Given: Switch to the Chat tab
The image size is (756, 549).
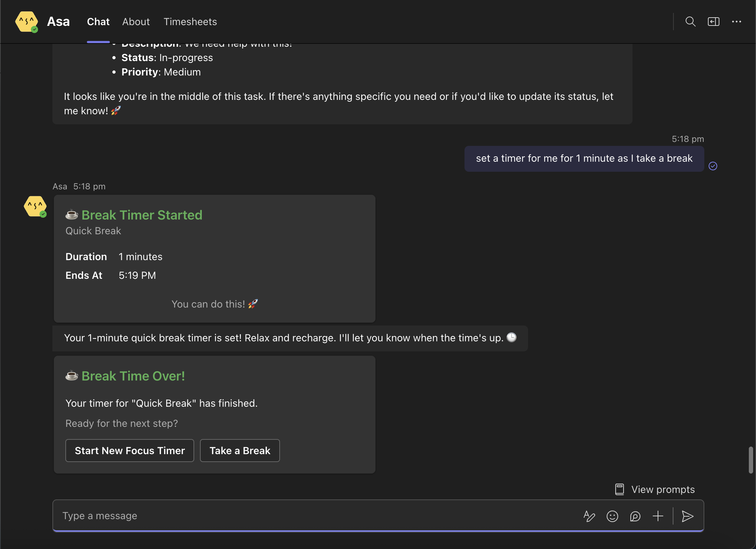Looking at the screenshot, I should point(98,22).
